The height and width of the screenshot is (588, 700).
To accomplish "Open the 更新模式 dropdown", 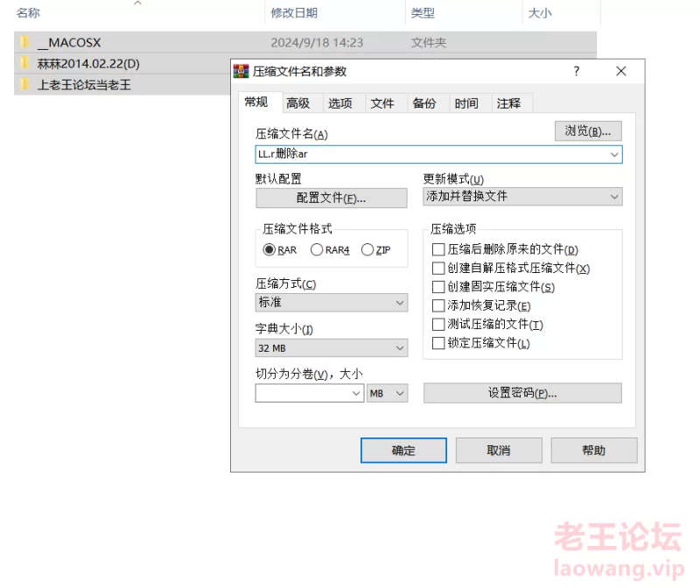I will click(522, 197).
